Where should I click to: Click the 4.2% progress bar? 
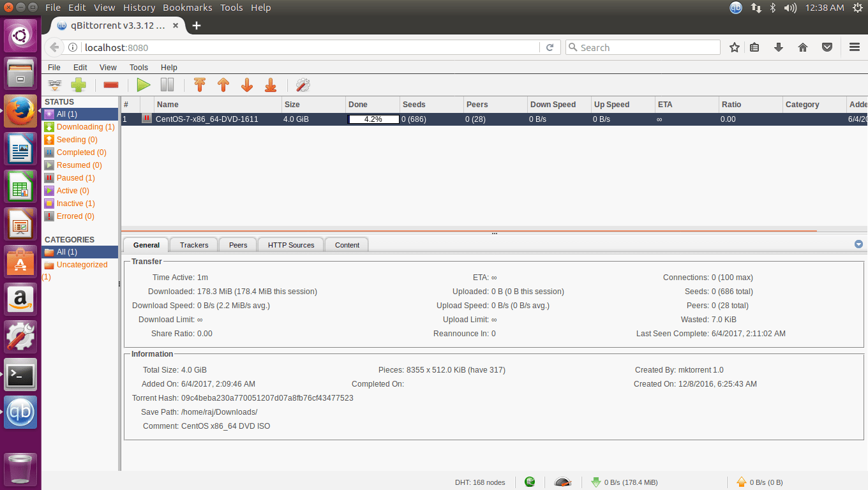pos(373,119)
